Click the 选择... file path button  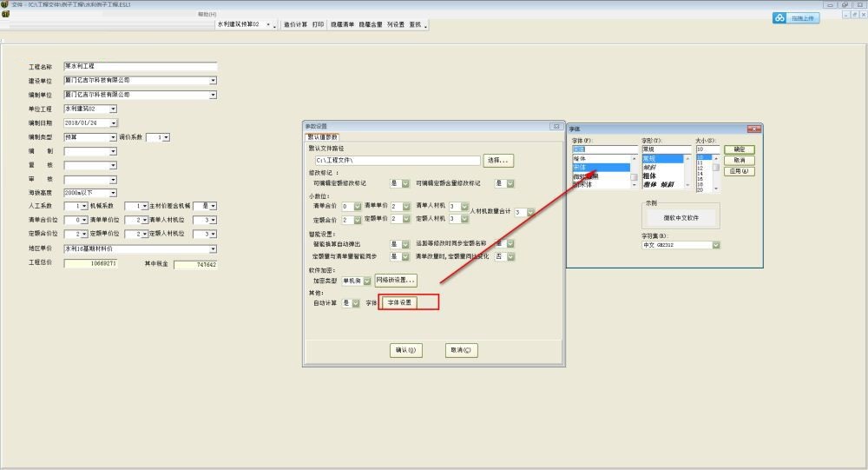498,161
